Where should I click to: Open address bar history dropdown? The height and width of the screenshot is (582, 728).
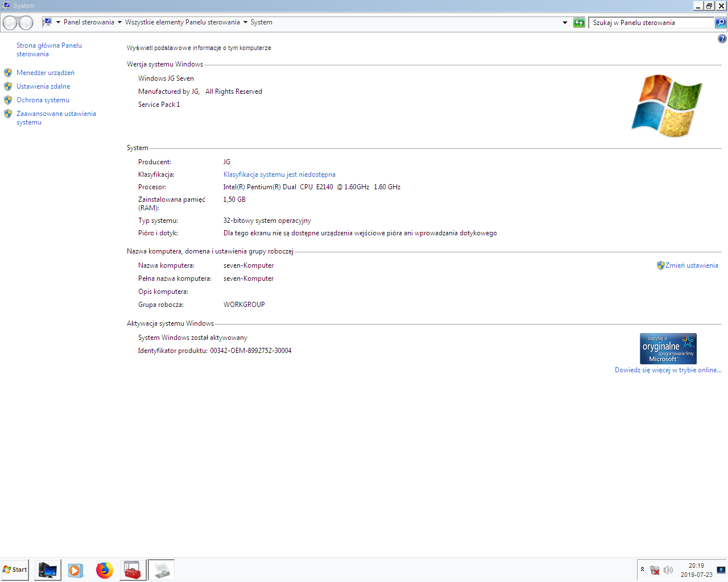[565, 23]
